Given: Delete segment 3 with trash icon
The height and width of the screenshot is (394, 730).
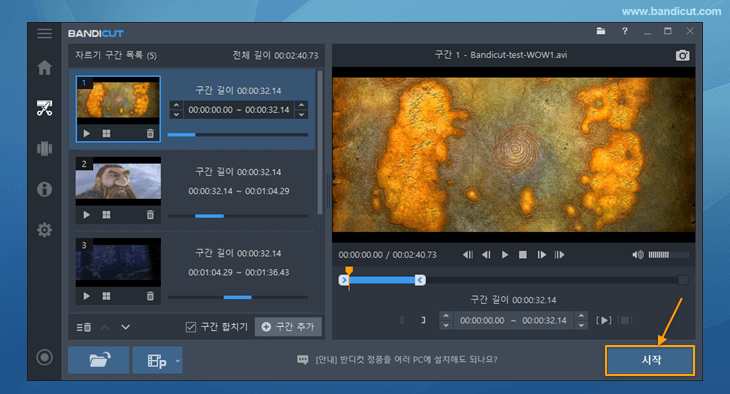Looking at the screenshot, I should (150, 296).
